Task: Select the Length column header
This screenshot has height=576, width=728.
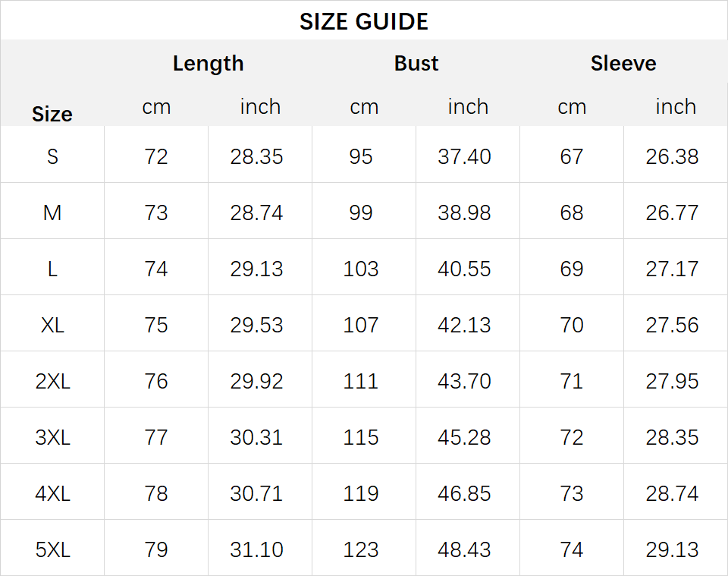Action: coord(208,64)
